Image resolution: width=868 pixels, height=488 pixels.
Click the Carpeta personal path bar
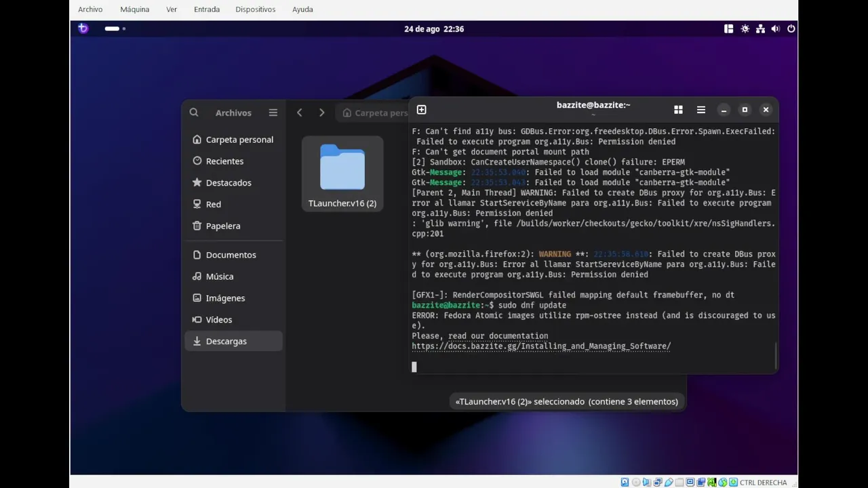pos(374,113)
